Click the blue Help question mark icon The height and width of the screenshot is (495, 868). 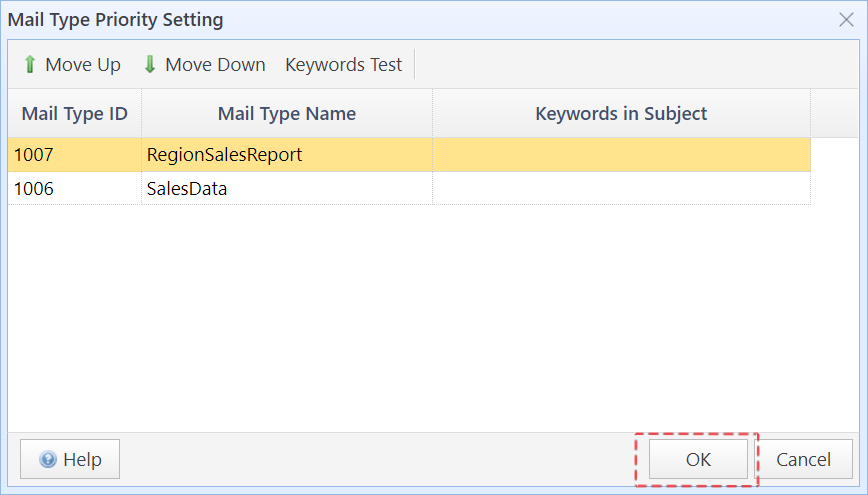[48, 460]
